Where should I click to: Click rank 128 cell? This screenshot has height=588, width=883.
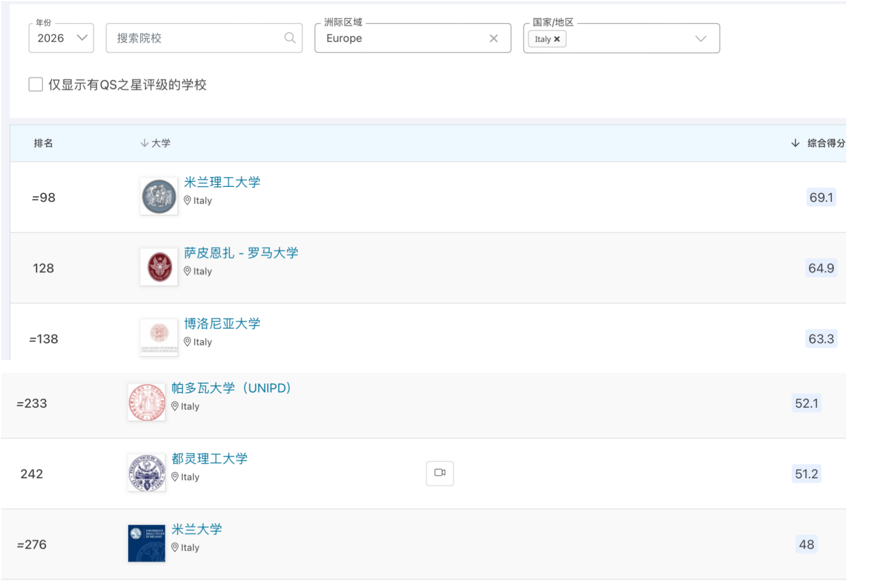(44, 268)
